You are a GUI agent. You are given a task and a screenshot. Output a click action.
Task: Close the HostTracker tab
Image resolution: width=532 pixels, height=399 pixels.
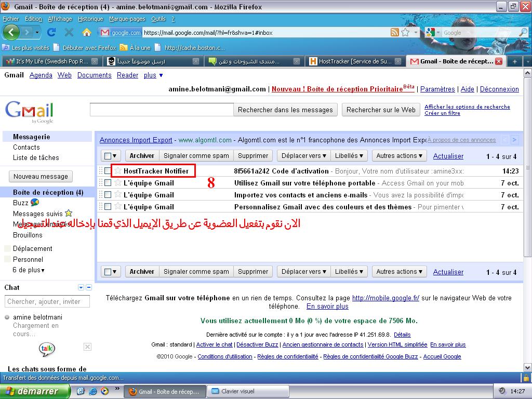point(398,61)
